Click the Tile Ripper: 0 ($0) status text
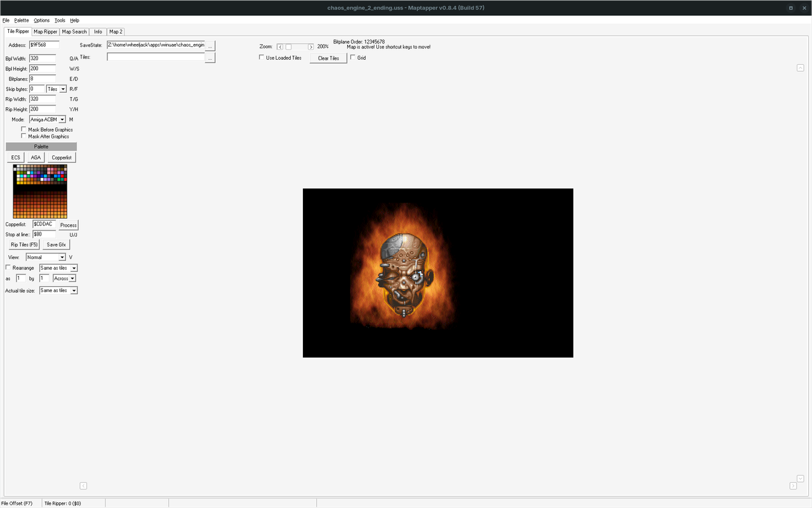 click(x=62, y=503)
